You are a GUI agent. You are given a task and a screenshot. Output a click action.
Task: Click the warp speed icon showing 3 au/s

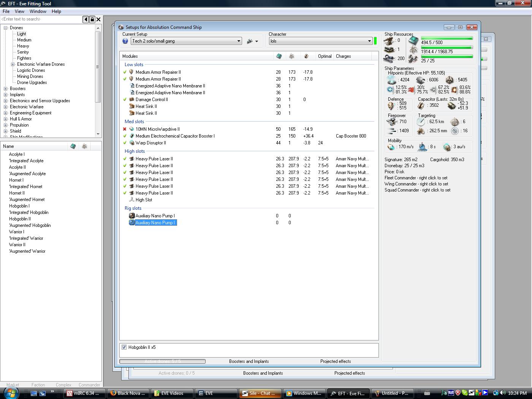click(x=447, y=147)
